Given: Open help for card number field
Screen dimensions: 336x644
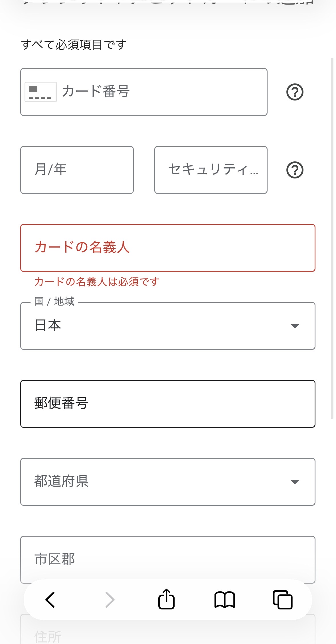Looking at the screenshot, I should pos(295,92).
